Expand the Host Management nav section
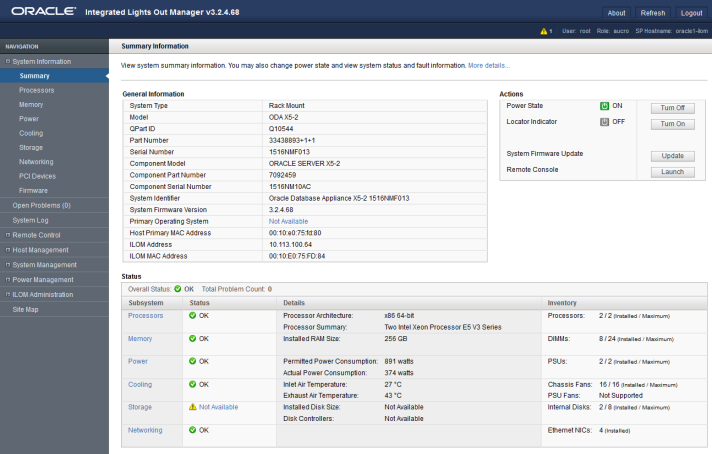The height and width of the screenshot is (454, 712). (8, 250)
